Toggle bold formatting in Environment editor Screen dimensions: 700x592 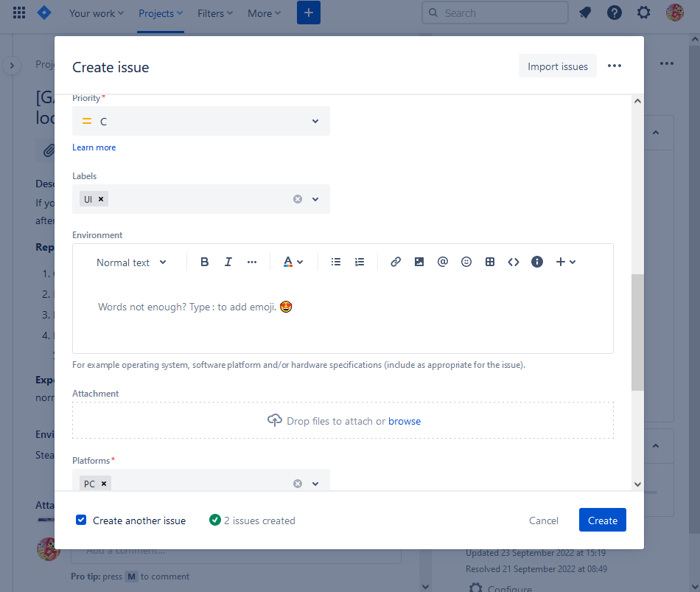coord(204,262)
